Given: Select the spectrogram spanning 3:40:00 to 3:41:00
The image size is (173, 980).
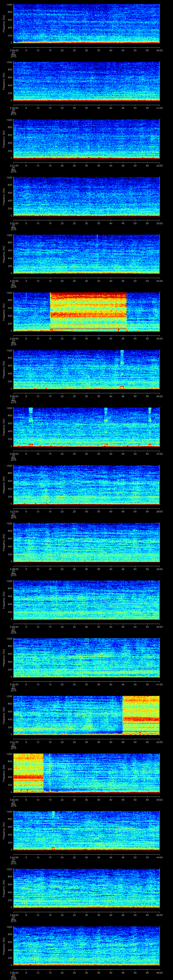Looking at the screenshot, I should [86, 657].
